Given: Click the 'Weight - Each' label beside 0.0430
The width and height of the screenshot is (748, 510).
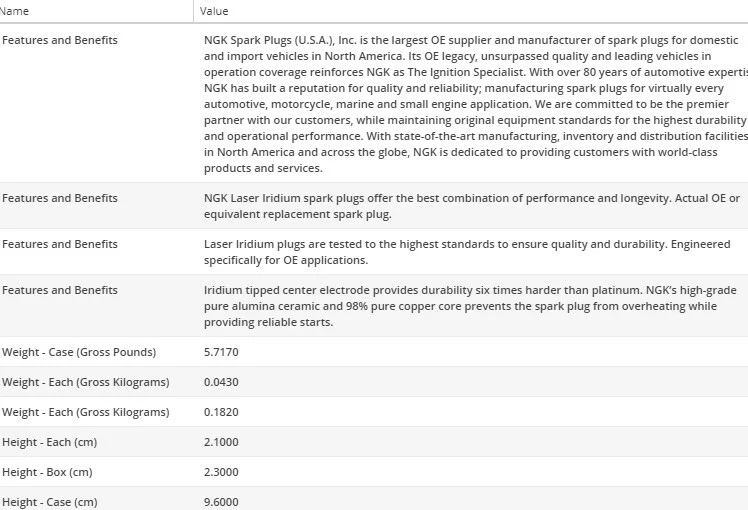Looking at the screenshot, I should (85, 382).
